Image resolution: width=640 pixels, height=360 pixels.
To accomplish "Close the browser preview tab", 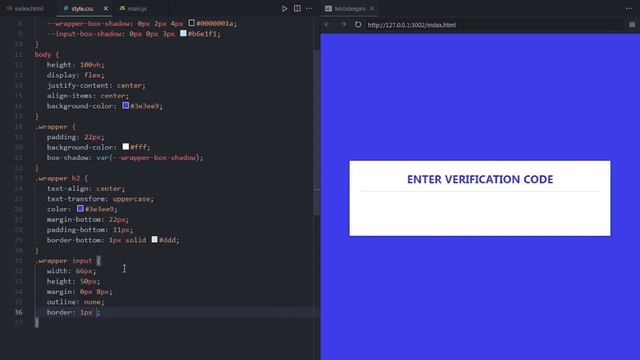I will point(372,8).
